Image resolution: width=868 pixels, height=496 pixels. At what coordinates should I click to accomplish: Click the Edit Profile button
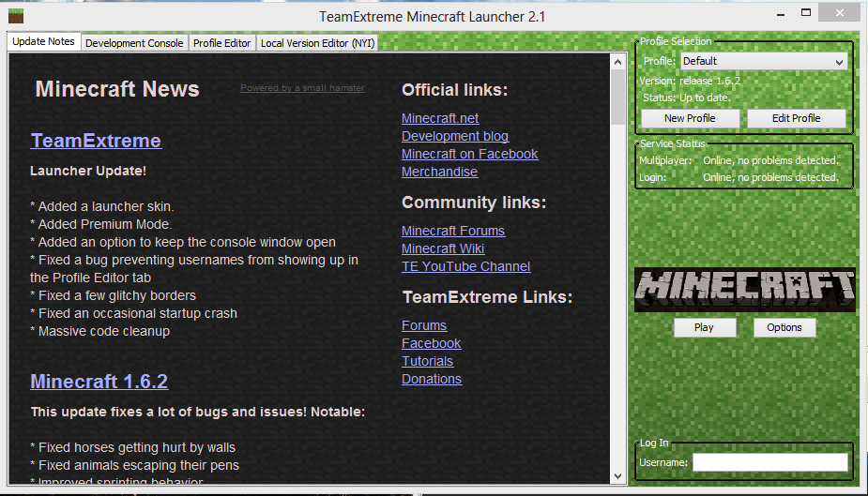[796, 118]
